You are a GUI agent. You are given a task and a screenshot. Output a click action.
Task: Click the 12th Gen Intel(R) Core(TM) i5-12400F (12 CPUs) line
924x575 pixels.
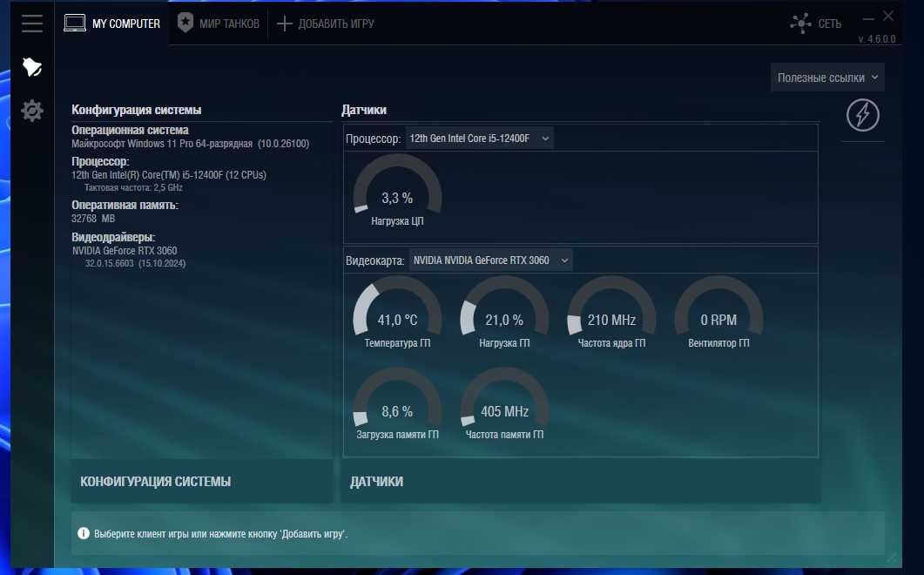169,174
